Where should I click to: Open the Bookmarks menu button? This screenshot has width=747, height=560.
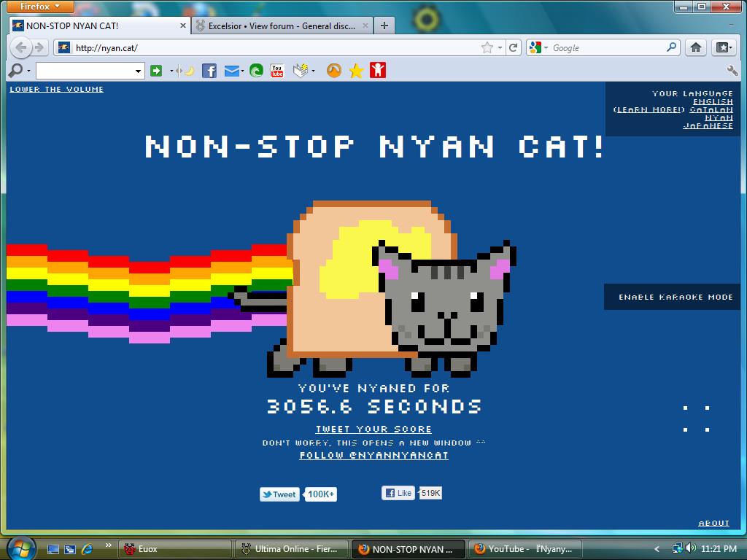[x=724, y=47]
